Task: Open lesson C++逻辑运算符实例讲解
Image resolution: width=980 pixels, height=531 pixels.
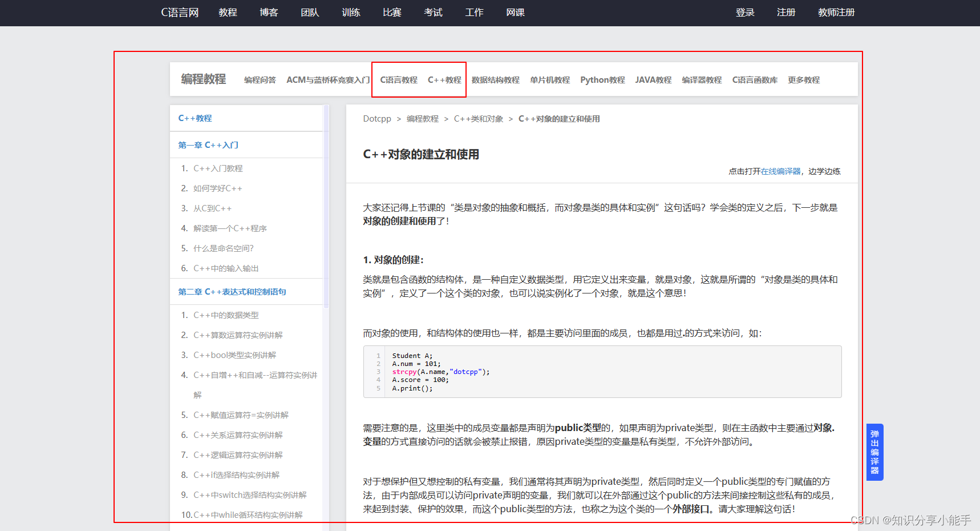Action: [x=238, y=455]
